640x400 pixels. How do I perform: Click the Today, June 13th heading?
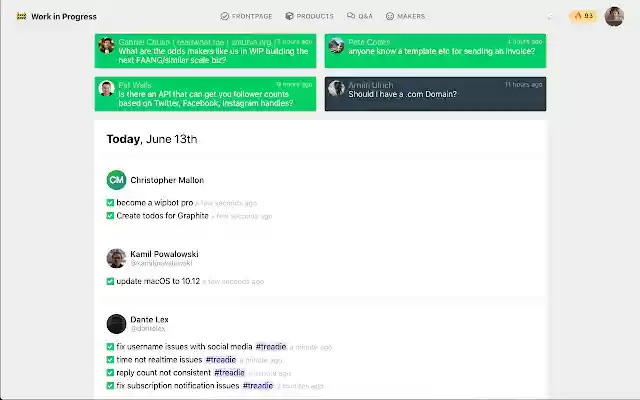152,139
